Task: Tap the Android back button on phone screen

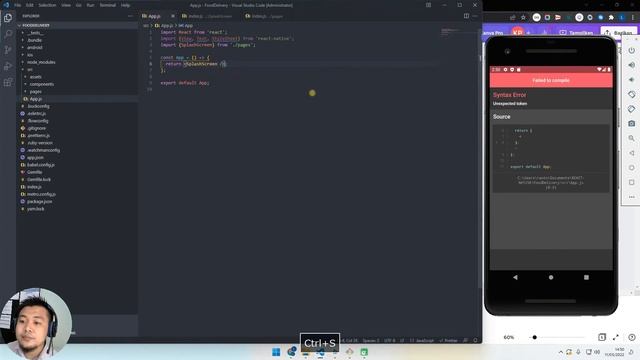Action: pyautogui.click(x=516, y=277)
